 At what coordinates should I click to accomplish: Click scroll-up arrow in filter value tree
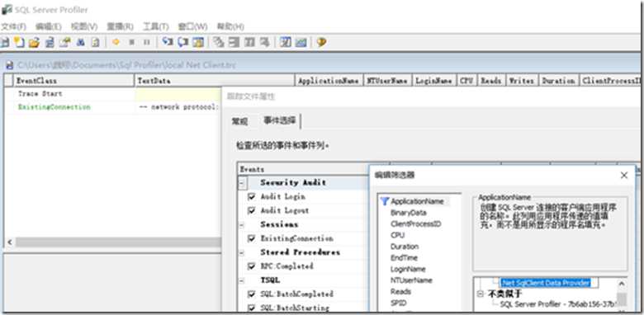coord(622,283)
